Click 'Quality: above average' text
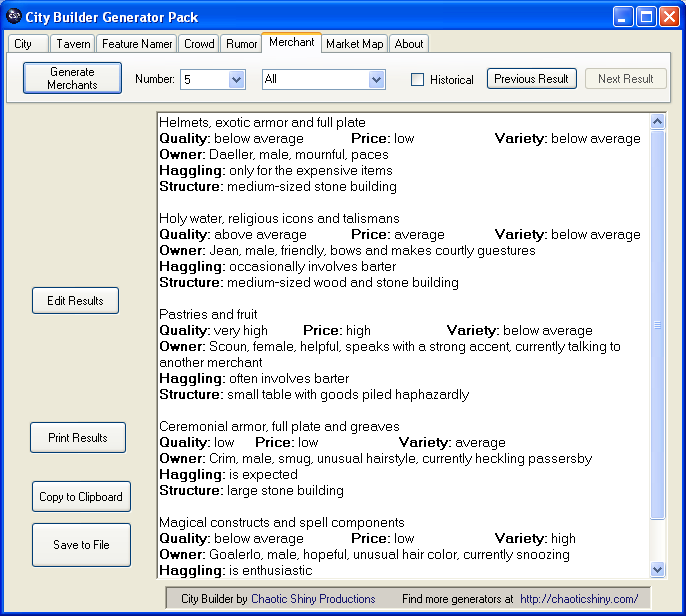Screen dimensions: 686x616 (233, 234)
